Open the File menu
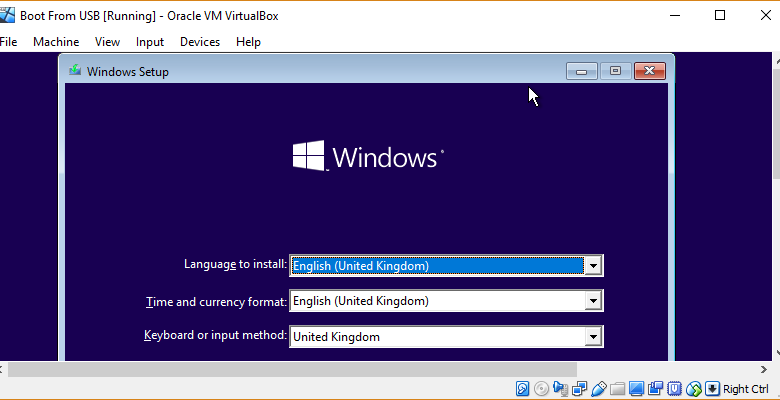 [x=8, y=42]
